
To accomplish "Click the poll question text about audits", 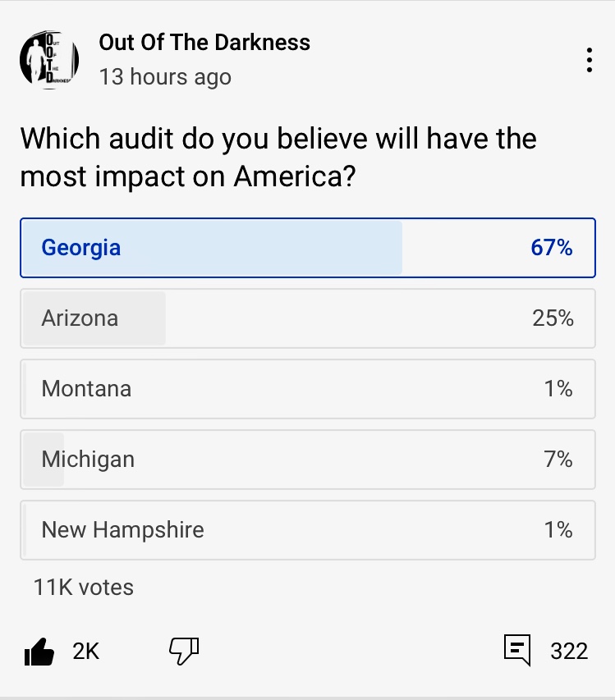I will tap(278, 157).
